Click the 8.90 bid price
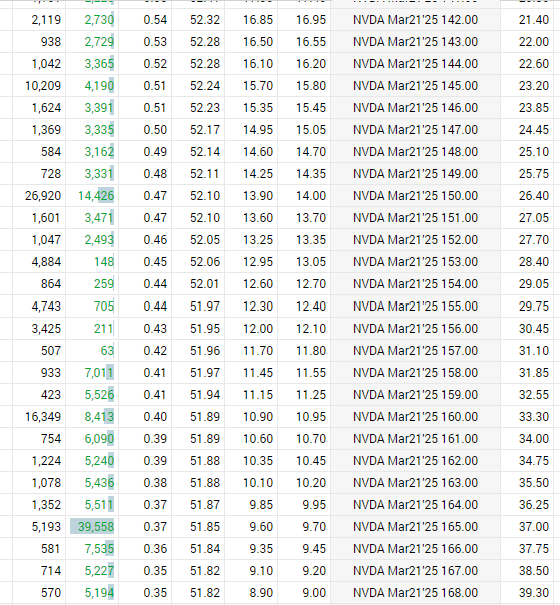The image size is (560, 605). [x=261, y=593]
